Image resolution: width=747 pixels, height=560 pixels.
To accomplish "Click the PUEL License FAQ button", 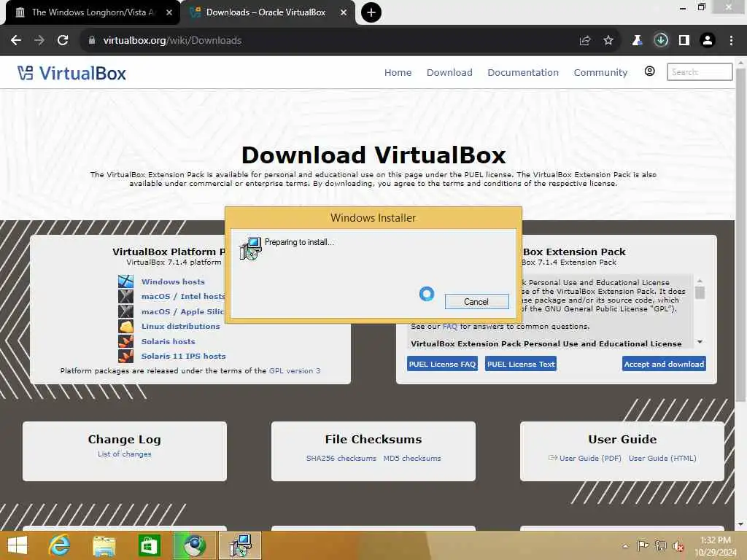I will 442,365.
